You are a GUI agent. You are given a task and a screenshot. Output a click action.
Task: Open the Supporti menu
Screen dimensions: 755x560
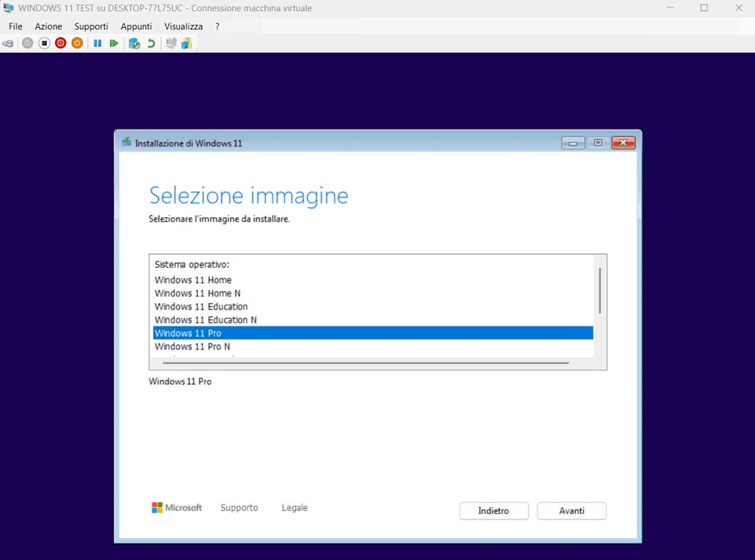tap(91, 26)
